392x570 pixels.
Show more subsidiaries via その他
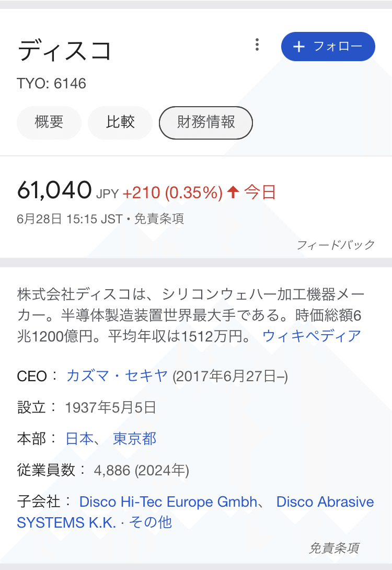[x=151, y=522]
